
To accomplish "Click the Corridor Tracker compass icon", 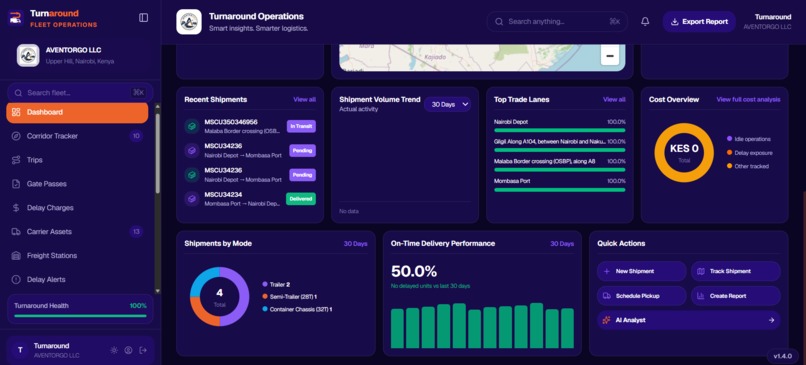I will point(16,136).
